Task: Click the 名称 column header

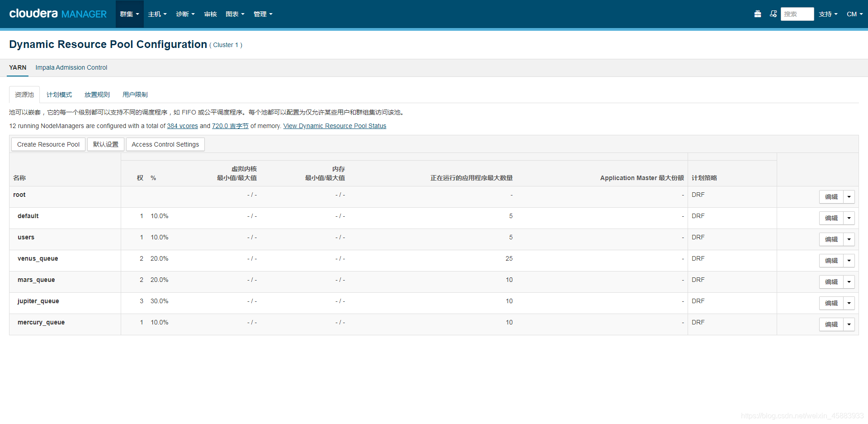Action: (x=19, y=178)
